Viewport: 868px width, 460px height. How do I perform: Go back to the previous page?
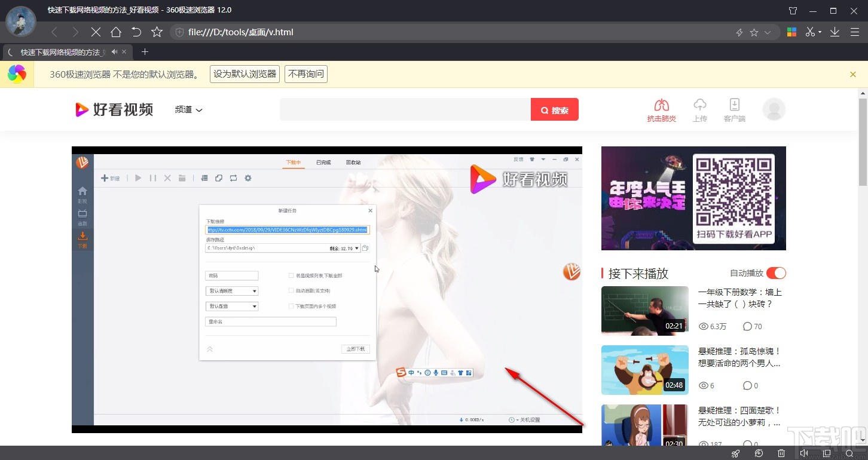pyautogui.click(x=54, y=32)
